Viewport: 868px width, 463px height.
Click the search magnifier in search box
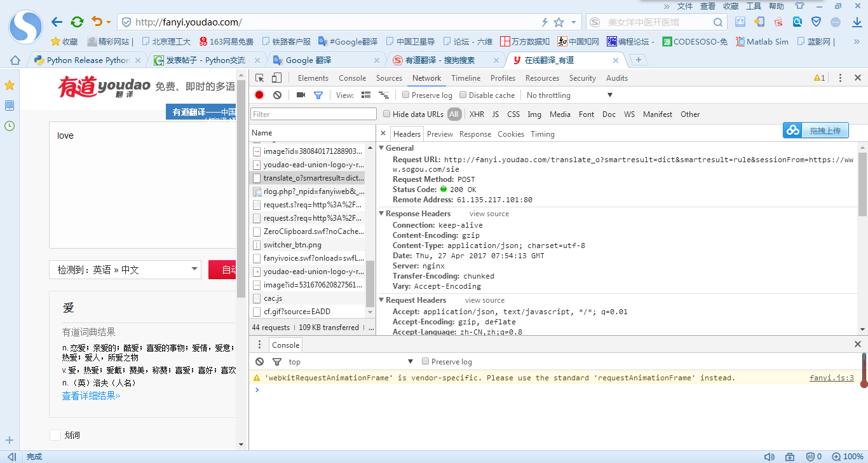(718, 22)
